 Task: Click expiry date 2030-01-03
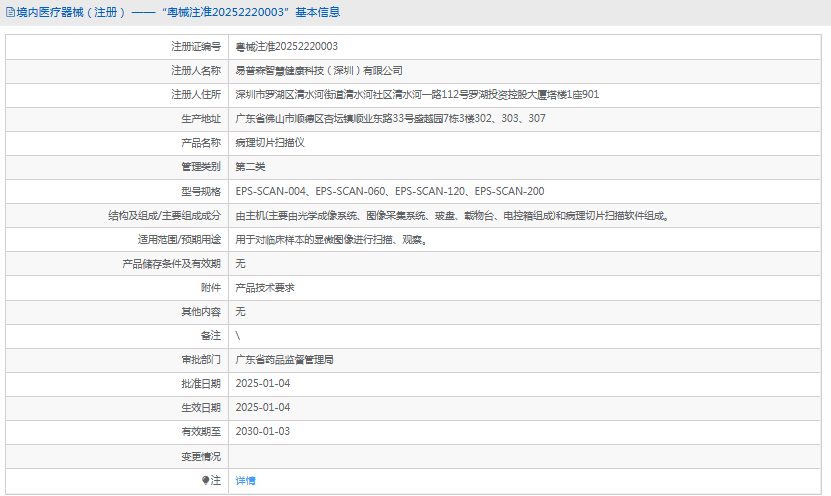point(263,431)
